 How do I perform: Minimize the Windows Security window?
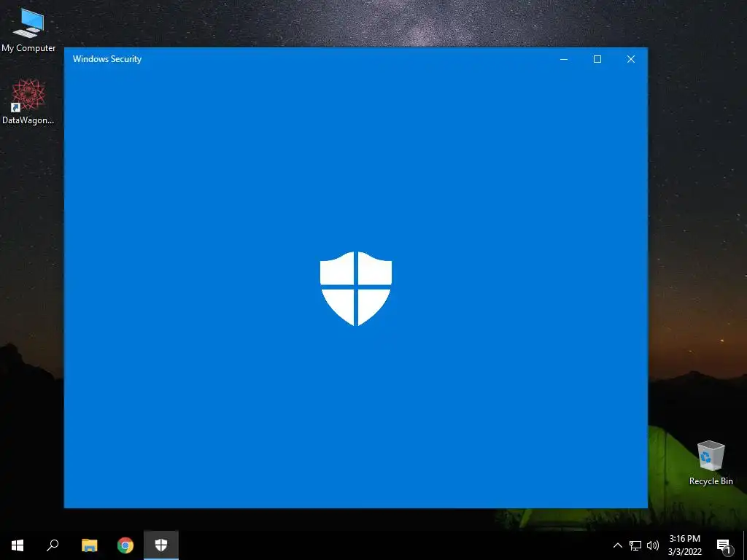pos(564,59)
